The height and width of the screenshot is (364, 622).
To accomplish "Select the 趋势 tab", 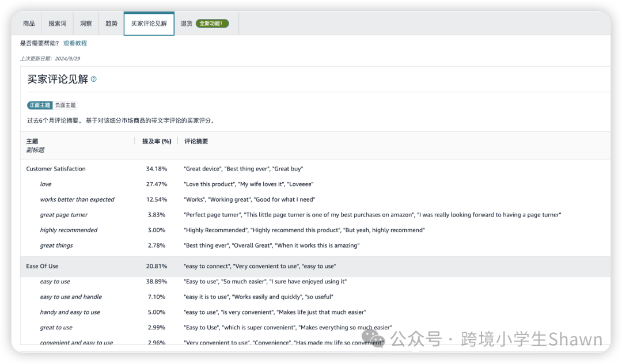I will 112,24.
